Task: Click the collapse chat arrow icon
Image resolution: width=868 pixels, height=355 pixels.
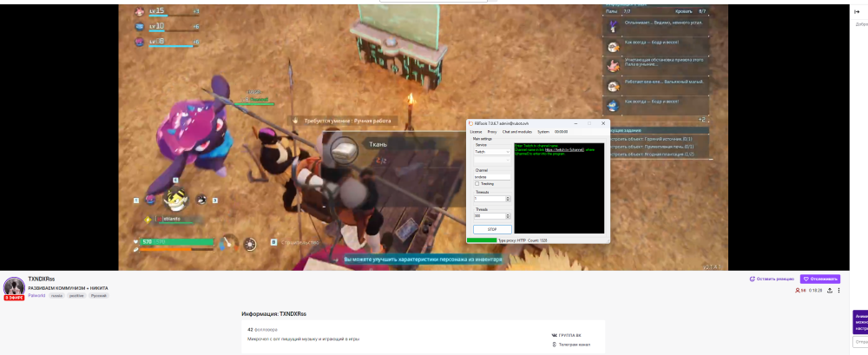Action: tap(857, 11)
